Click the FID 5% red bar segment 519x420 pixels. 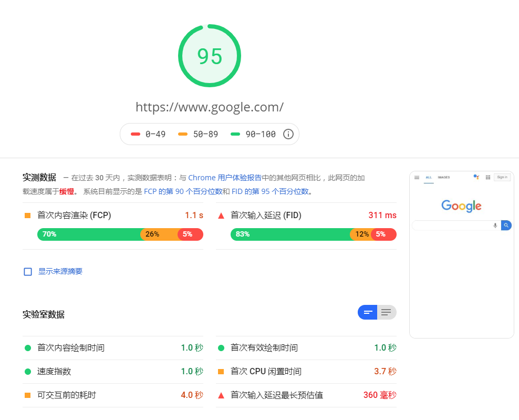(384, 234)
